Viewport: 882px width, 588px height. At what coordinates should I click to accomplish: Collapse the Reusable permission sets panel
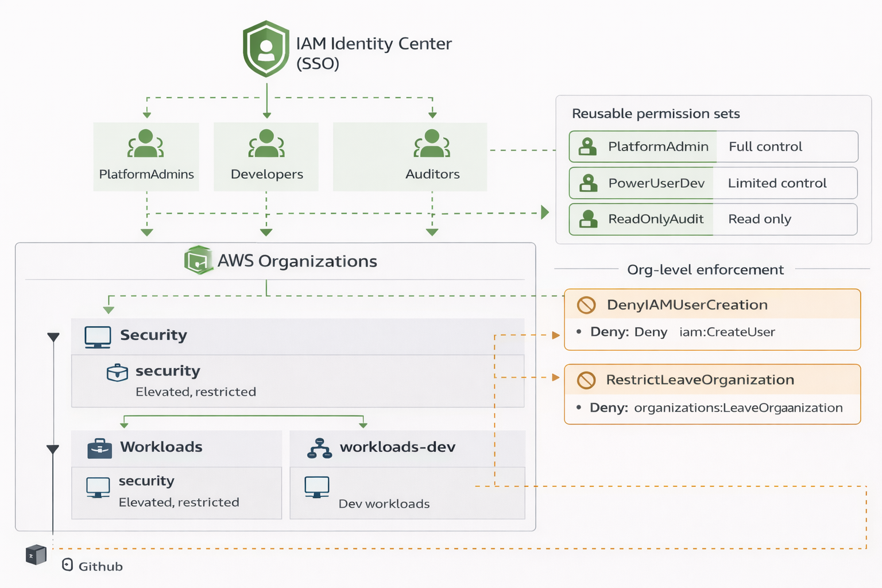[655, 114]
